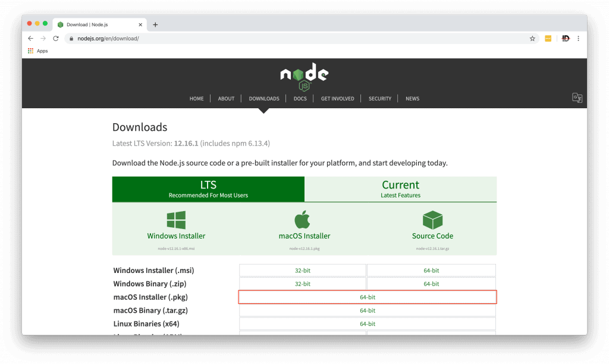
Task: Click the browser forward arrow
Action: (43, 39)
